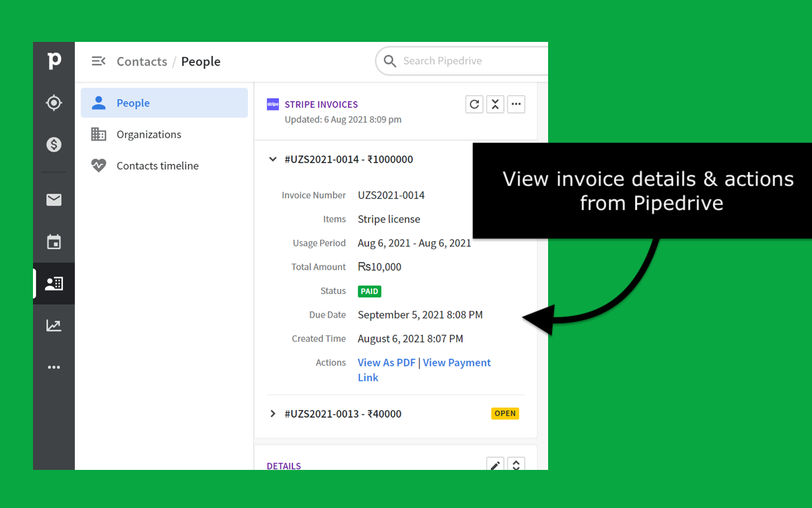This screenshot has height=508, width=812.
Task: Click the pencil edit icon in Details
Action: (x=495, y=465)
